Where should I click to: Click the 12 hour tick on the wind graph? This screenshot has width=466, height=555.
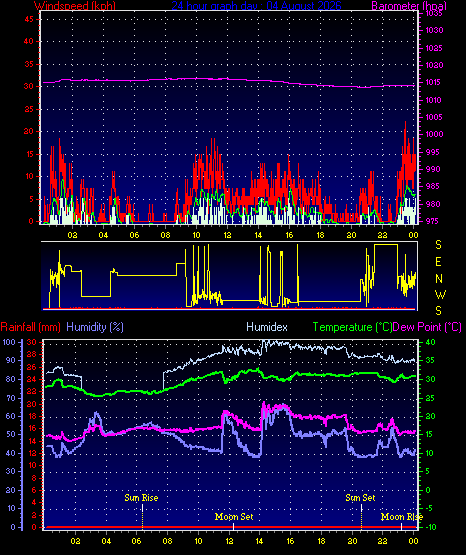227,235
